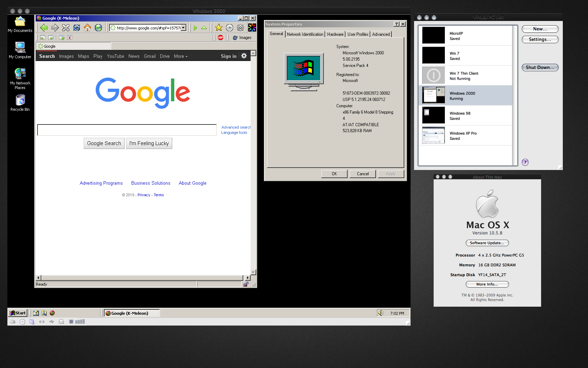
Task: Click the green Go play arrow
Action: [195, 28]
